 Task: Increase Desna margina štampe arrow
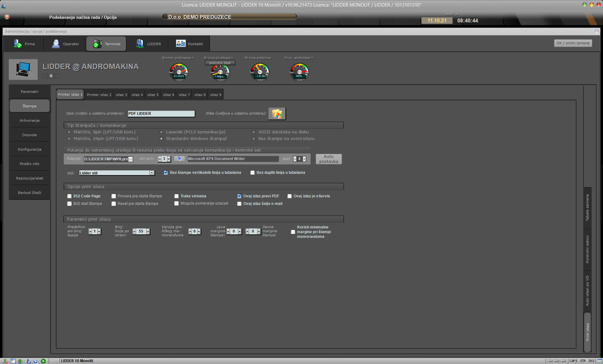259,231
